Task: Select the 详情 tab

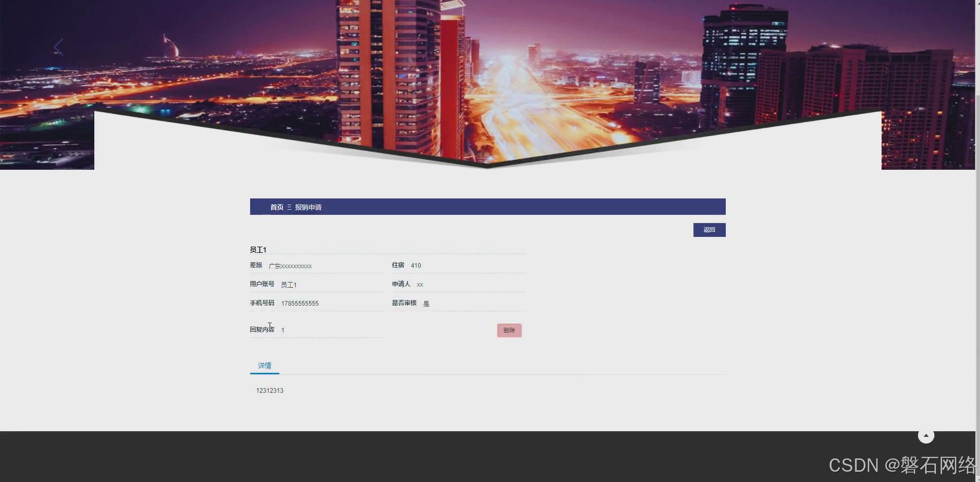Action: coord(264,366)
